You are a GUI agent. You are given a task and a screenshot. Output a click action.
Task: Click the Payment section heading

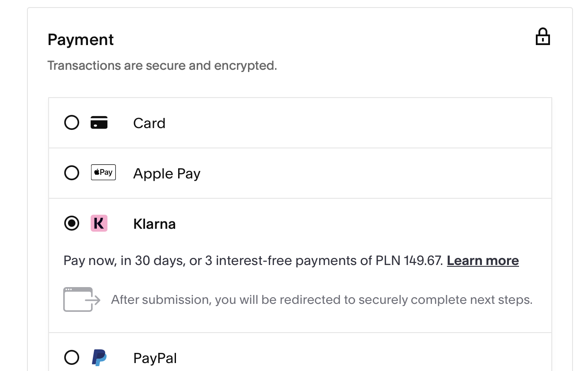point(80,40)
